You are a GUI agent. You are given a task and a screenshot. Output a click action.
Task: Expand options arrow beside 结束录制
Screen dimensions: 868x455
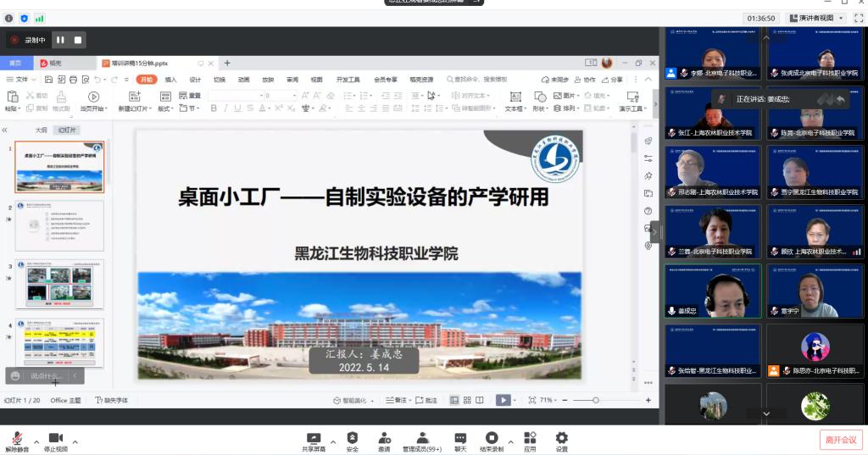(x=509, y=441)
